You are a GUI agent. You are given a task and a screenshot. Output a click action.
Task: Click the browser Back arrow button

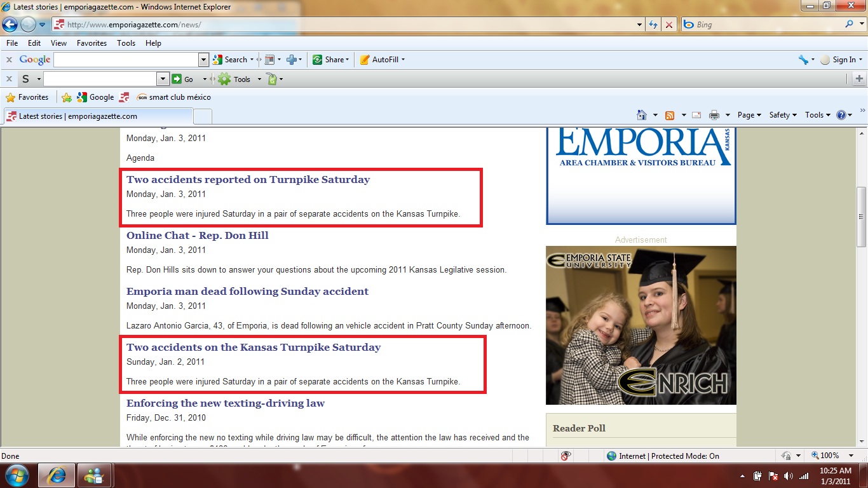pyautogui.click(x=10, y=25)
